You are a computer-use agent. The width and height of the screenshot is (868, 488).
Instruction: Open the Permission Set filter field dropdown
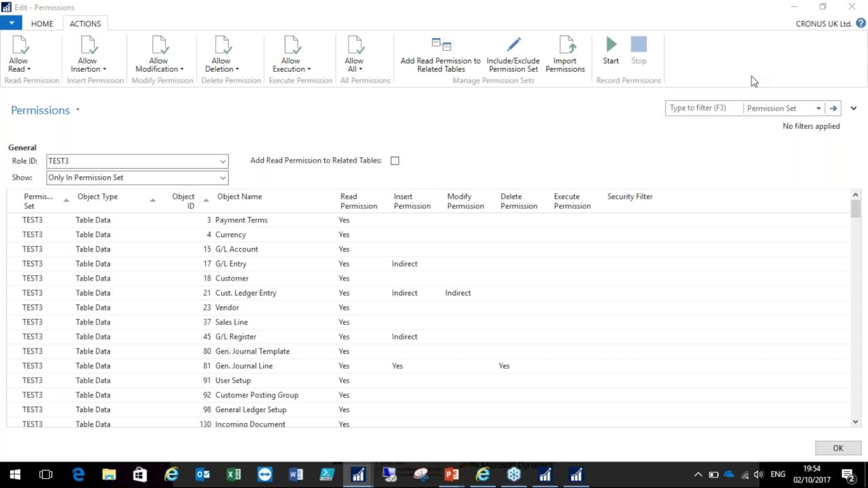818,108
